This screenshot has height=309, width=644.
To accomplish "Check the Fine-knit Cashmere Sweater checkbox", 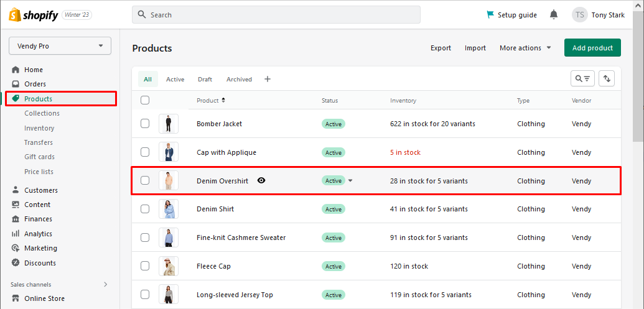I will (145, 238).
